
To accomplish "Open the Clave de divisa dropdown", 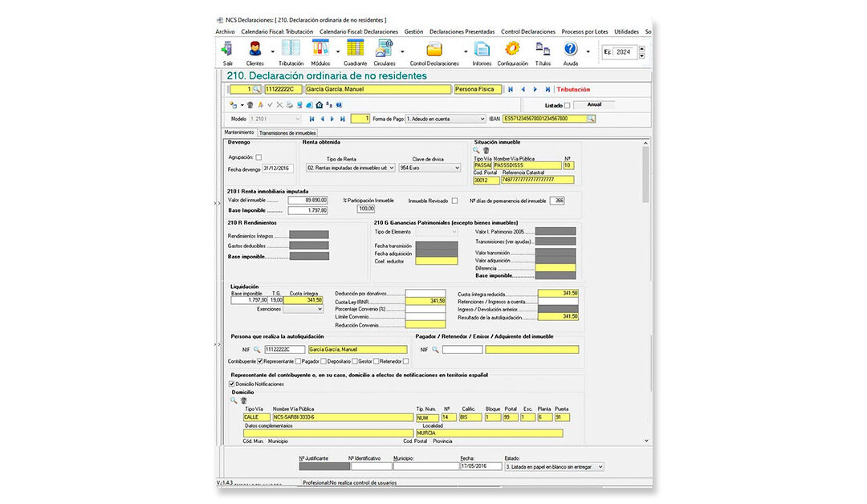I will tap(429, 168).
